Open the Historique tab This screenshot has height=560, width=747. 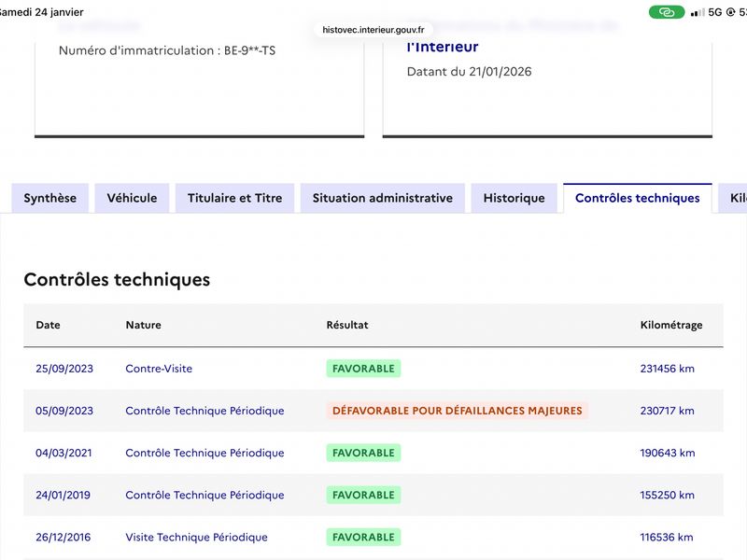click(x=514, y=198)
